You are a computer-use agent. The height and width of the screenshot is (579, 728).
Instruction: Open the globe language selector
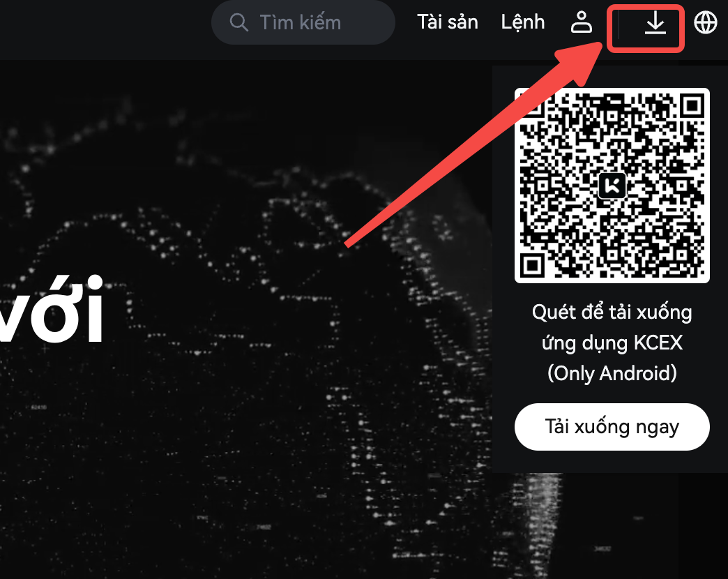(705, 22)
